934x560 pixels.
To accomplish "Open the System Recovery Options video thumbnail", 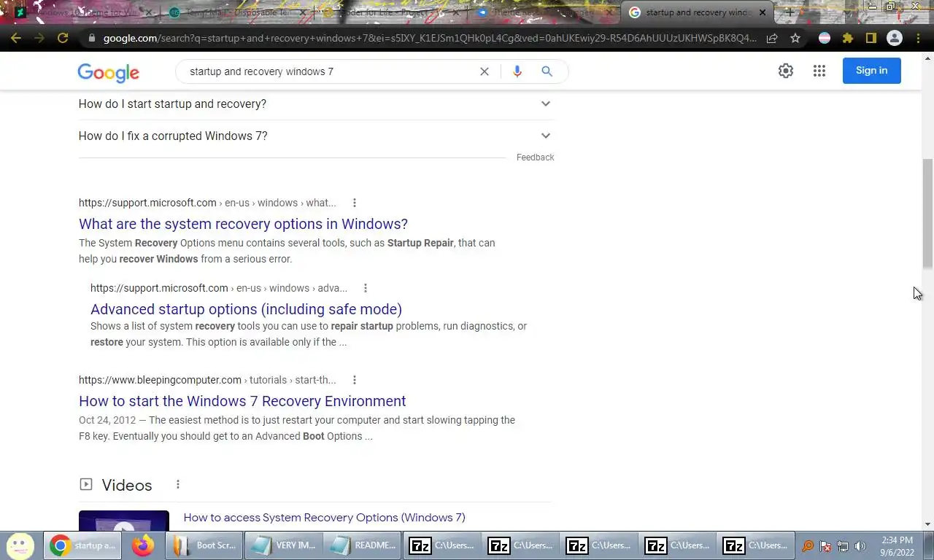I will coord(124,521).
